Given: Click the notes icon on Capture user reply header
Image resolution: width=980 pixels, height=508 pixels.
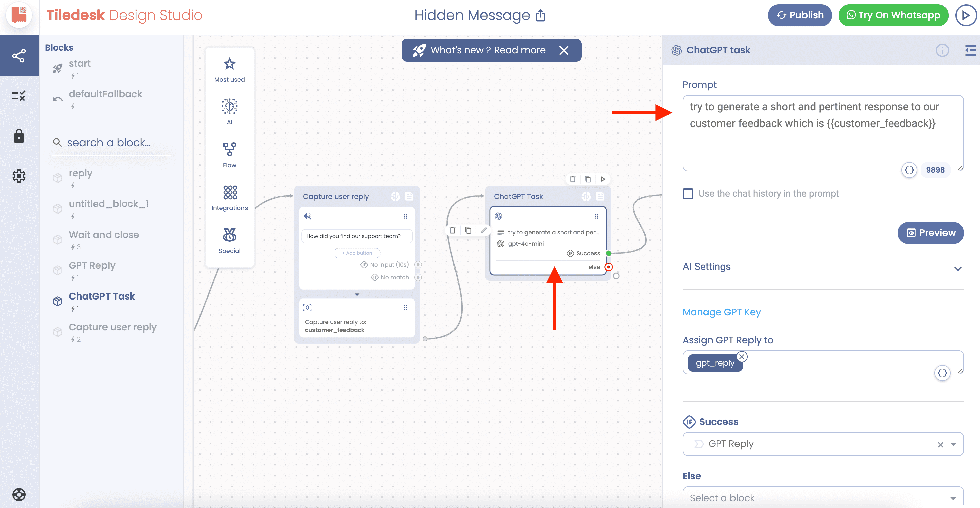Looking at the screenshot, I should pyautogui.click(x=409, y=196).
